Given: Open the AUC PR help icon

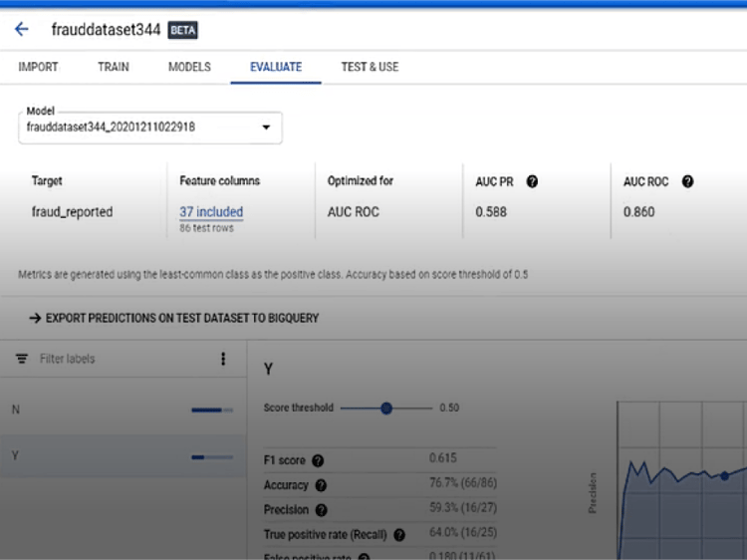Looking at the screenshot, I should (x=532, y=181).
